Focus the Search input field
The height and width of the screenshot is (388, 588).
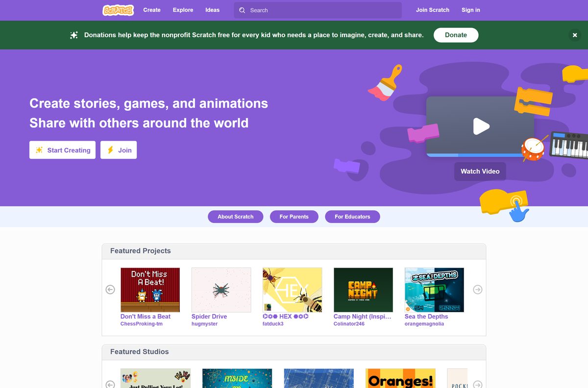tap(318, 10)
